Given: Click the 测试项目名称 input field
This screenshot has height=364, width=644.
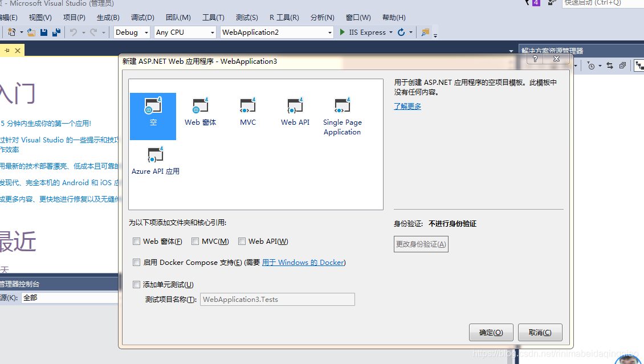Looking at the screenshot, I should (278, 300).
